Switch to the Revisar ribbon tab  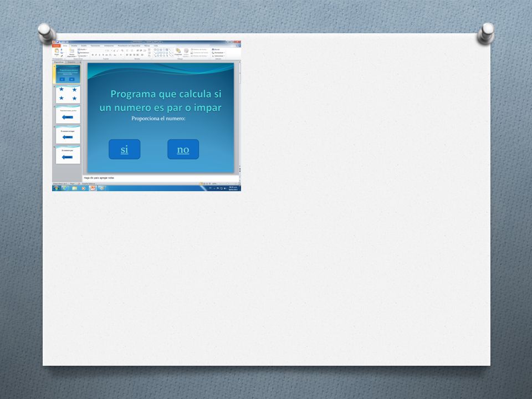pos(147,46)
